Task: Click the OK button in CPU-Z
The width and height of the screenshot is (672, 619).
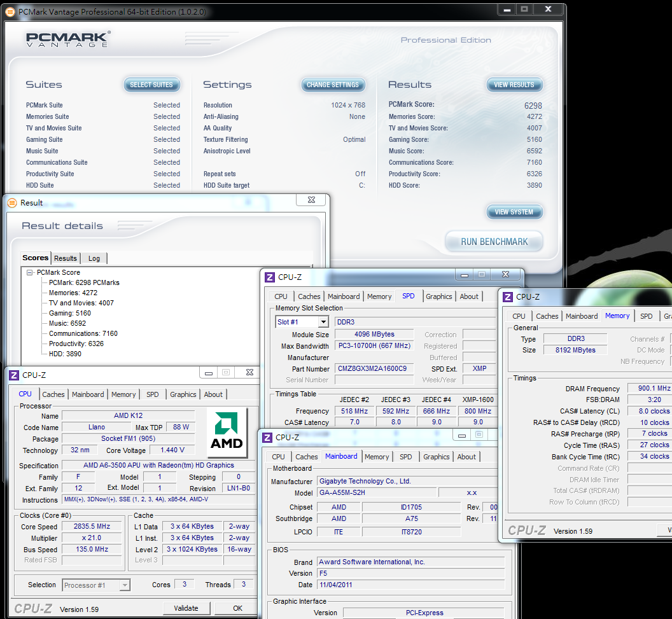Action: [237, 608]
